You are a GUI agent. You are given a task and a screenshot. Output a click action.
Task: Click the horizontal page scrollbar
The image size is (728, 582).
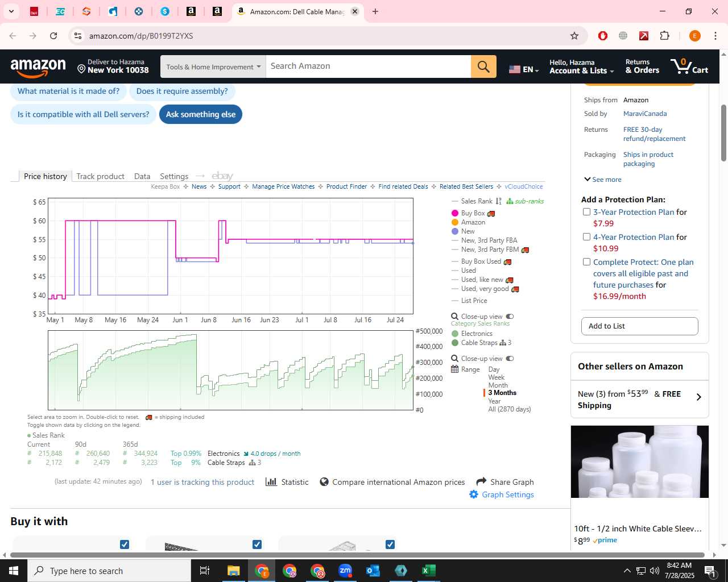coord(357,555)
